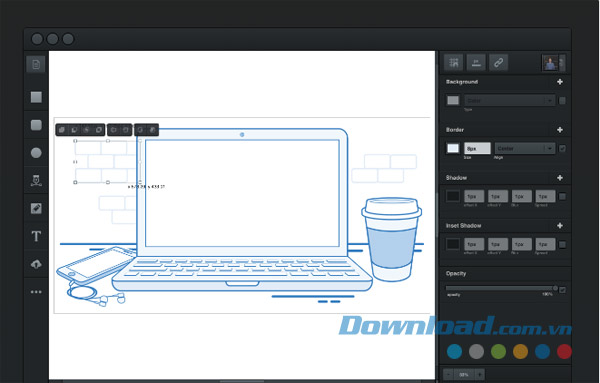
Task: Open the Background type dropdown
Action: click(510, 101)
